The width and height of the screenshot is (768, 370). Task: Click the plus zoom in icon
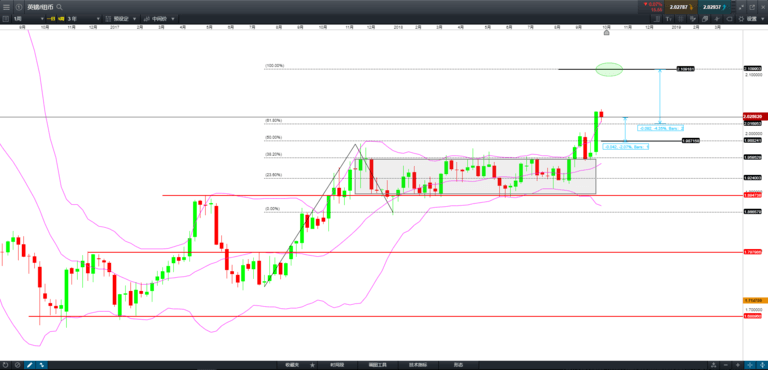click(x=738, y=365)
